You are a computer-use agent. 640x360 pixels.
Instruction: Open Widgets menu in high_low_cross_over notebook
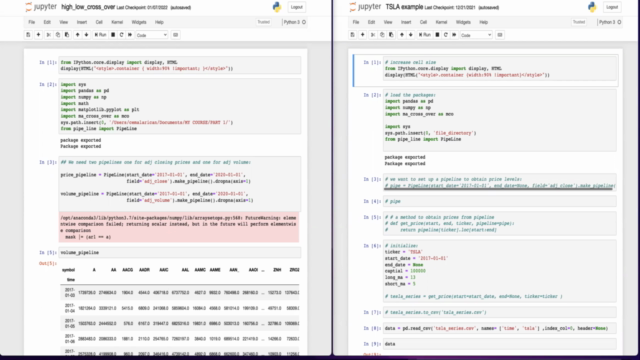point(139,22)
